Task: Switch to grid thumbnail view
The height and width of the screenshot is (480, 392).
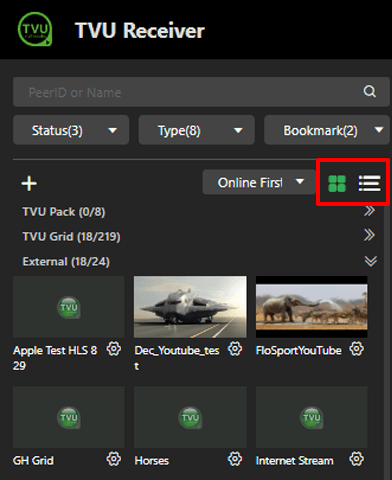Action: click(x=337, y=183)
